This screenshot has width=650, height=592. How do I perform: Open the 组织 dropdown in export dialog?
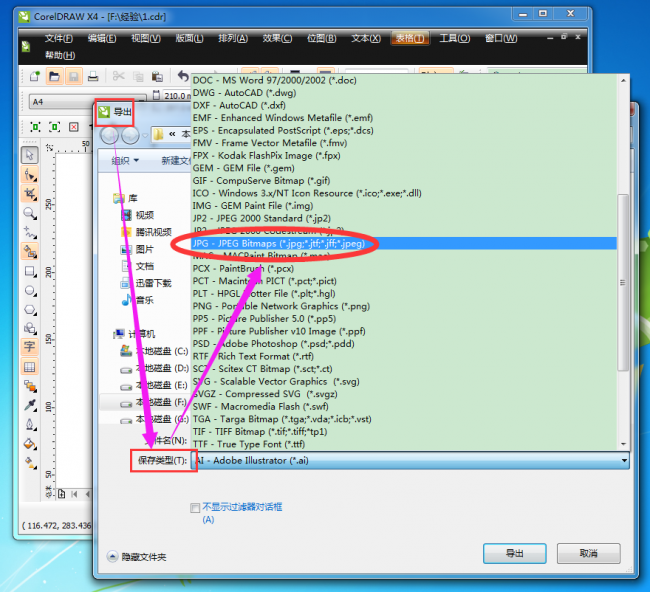(x=125, y=160)
